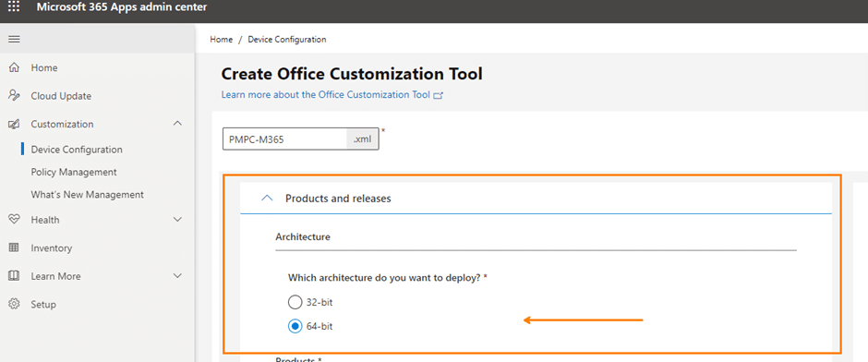
Task: Open Device Configuration page
Action: [77, 150]
